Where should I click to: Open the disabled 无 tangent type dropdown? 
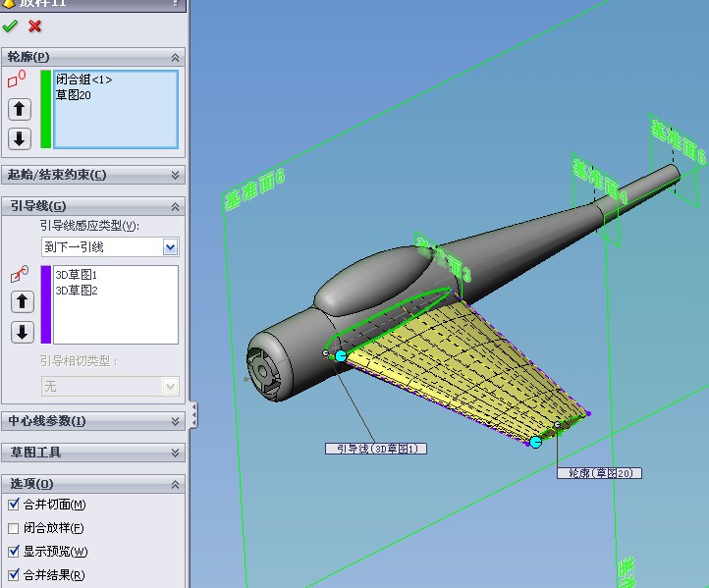point(170,387)
